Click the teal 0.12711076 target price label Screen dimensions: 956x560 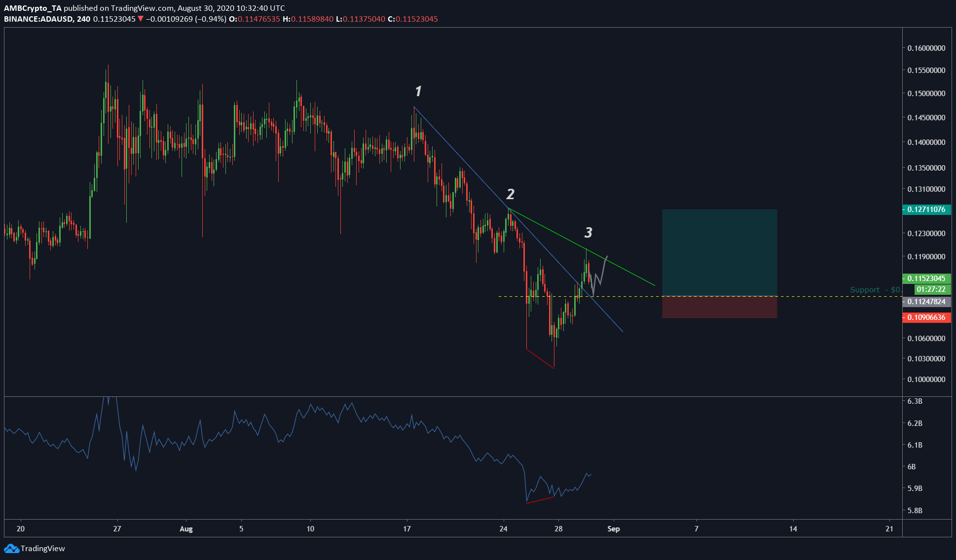click(926, 210)
